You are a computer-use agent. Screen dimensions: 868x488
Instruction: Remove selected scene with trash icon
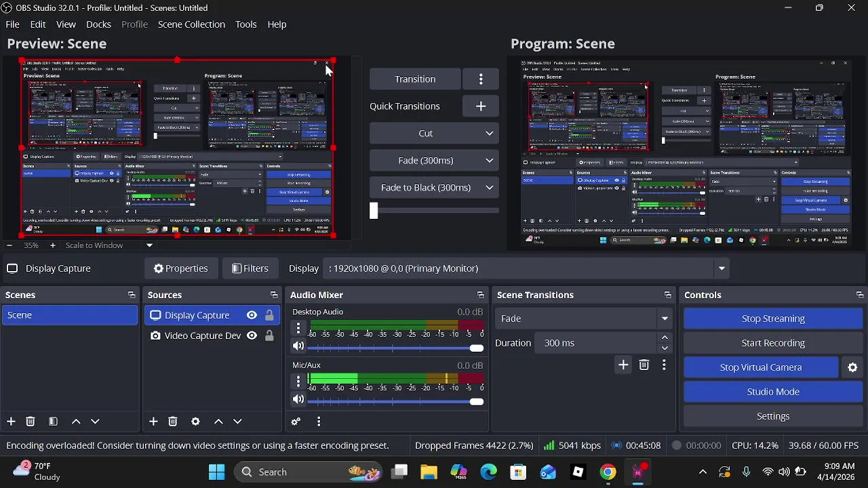[x=30, y=422]
